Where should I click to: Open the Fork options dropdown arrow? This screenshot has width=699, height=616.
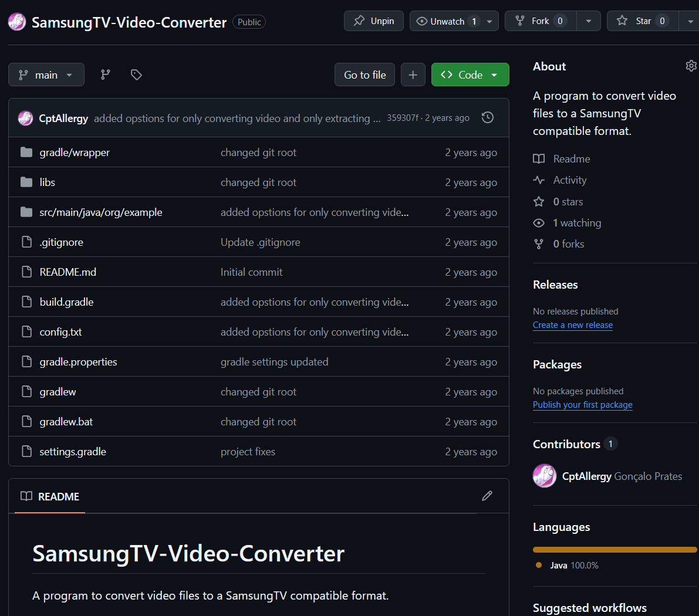pos(589,21)
